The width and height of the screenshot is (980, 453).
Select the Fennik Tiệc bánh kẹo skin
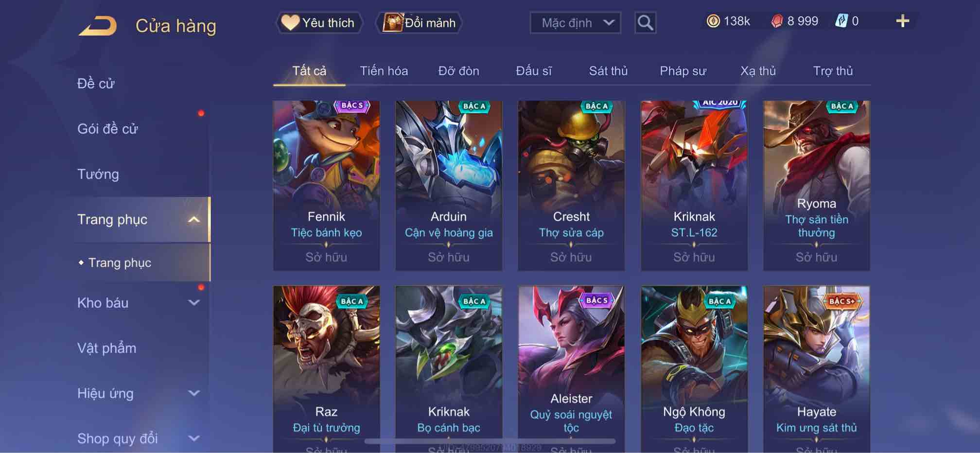click(x=326, y=185)
